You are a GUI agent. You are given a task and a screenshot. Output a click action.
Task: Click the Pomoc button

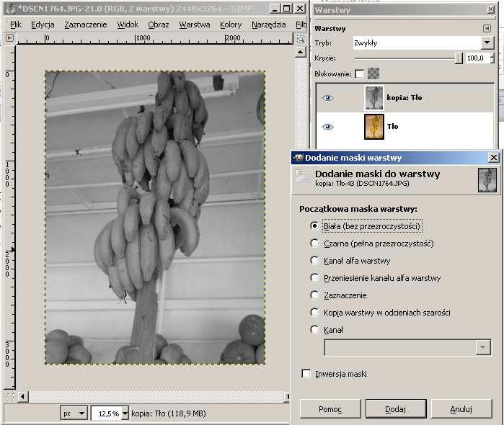coord(330,409)
